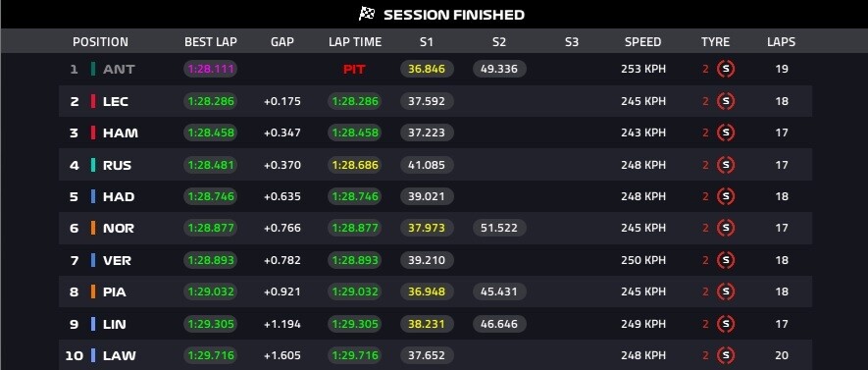Click the red PIT status for ANT
The width and height of the screenshot is (868, 370).
[354, 70]
